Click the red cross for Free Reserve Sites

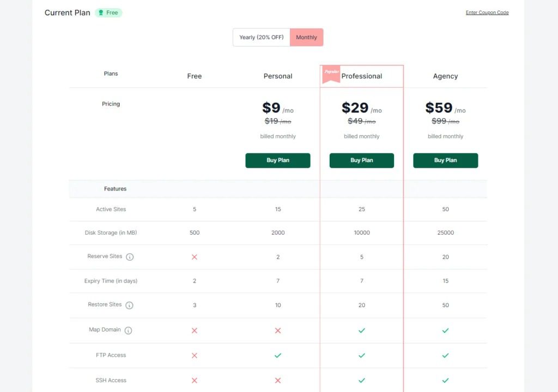pos(195,257)
